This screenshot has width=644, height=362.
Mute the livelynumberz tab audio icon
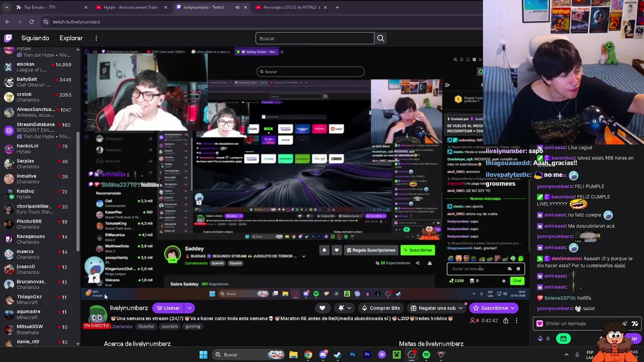coord(237,8)
